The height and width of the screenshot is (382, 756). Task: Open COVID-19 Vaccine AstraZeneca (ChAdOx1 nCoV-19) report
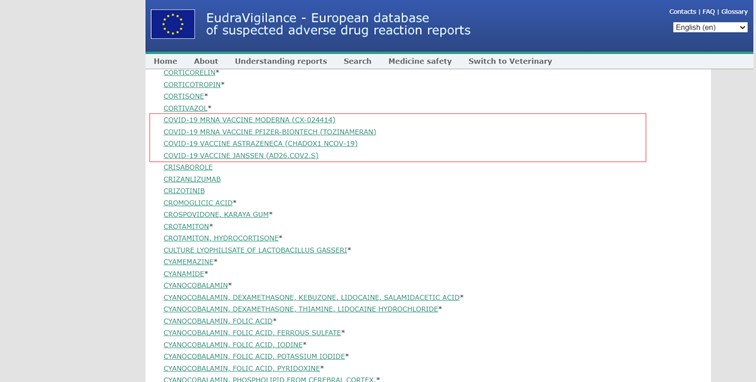[260, 144]
